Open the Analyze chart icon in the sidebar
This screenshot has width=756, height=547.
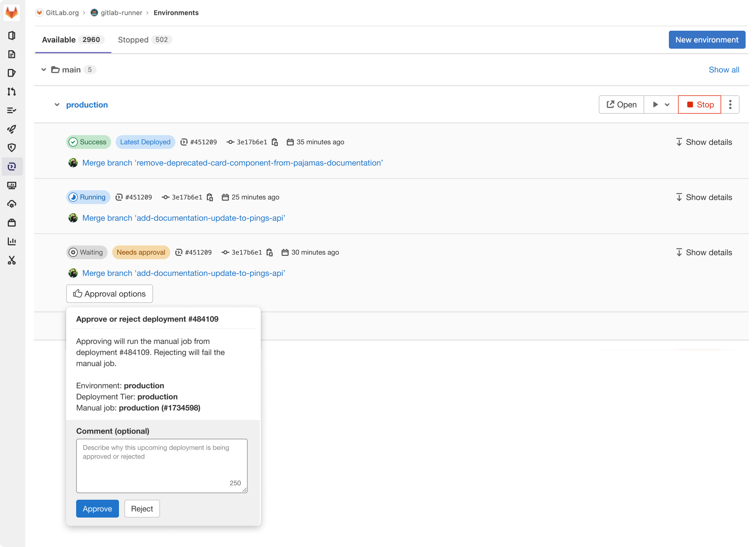coord(12,241)
